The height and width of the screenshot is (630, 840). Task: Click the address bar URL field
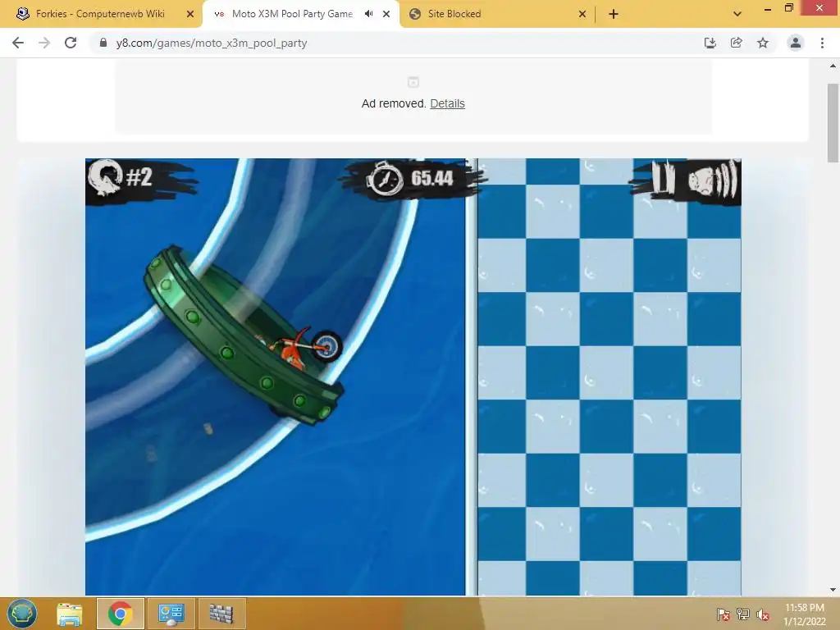[x=396, y=43]
